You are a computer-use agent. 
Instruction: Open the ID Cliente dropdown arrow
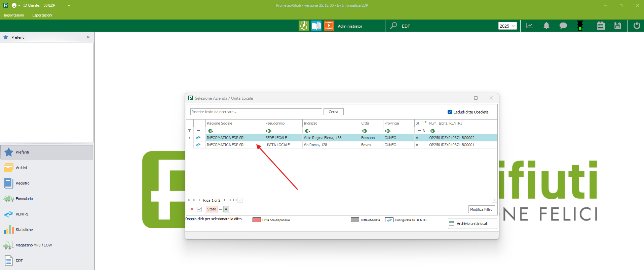click(x=69, y=6)
